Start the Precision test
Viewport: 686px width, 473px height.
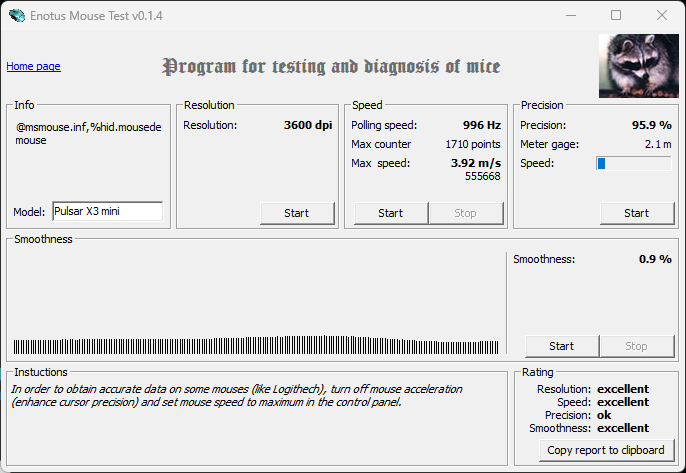coord(637,213)
